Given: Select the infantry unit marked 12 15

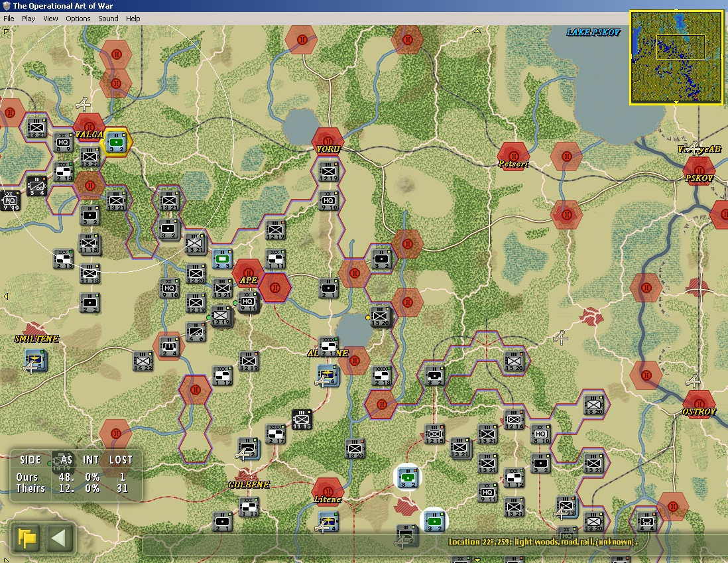Looking at the screenshot, I should (434, 434).
